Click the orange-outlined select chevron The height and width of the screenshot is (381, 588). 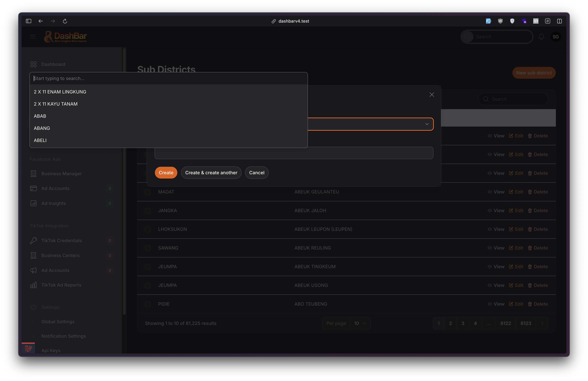[427, 124]
